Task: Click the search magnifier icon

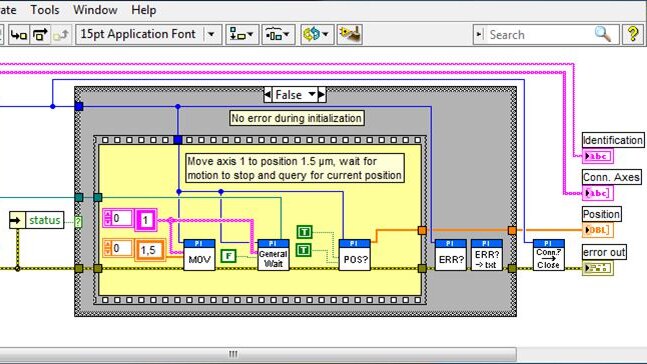Action: click(603, 34)
